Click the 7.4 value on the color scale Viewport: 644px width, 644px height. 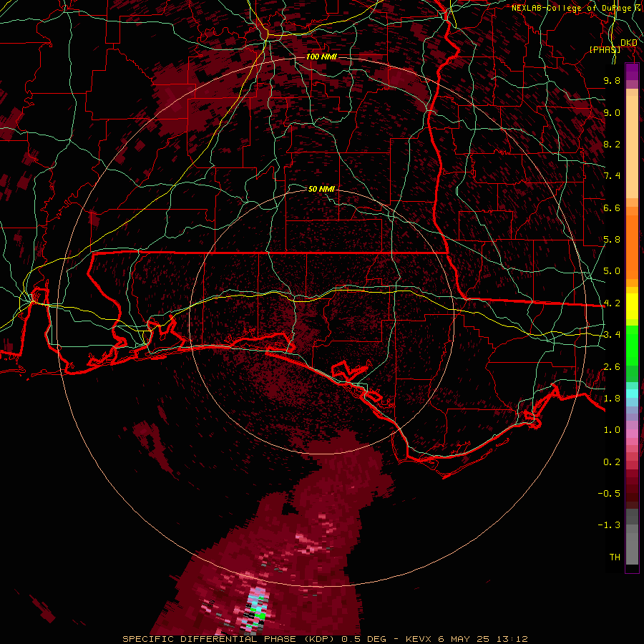pyautogui.click(x=612, y=176)
